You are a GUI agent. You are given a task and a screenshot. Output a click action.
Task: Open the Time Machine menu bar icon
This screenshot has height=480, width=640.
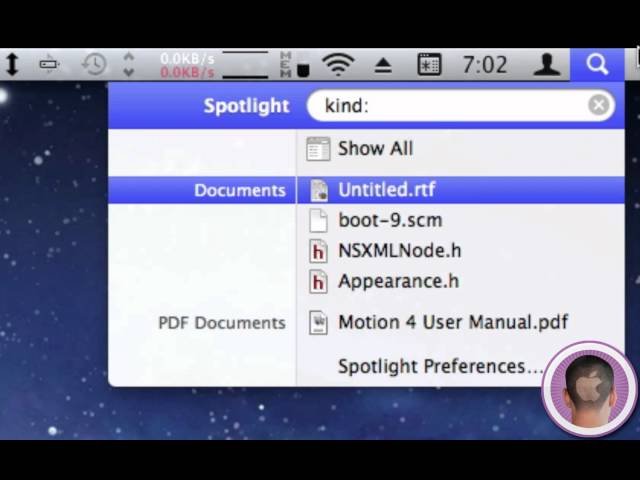(x=94, y=65)
